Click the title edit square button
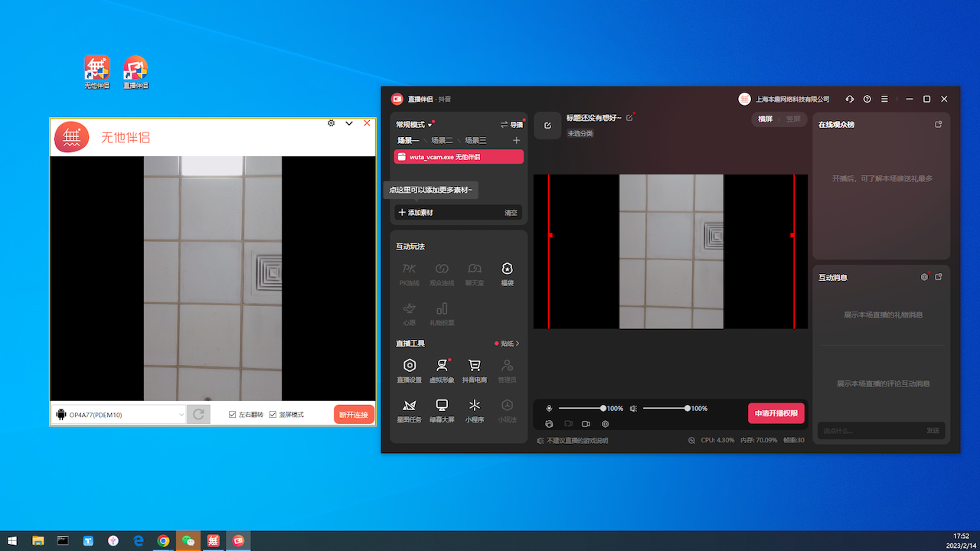This screenshot has width=980, height=551. (x=547, y=126)
